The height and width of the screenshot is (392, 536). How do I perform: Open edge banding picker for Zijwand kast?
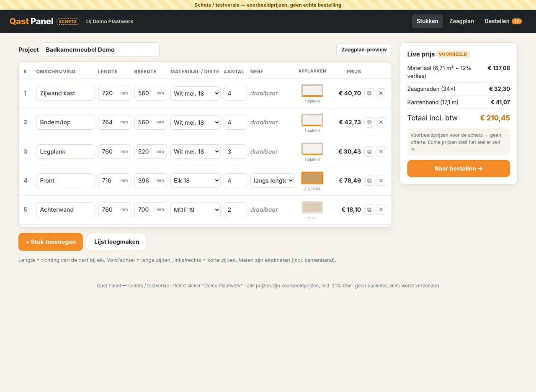(x=312, y=91)
